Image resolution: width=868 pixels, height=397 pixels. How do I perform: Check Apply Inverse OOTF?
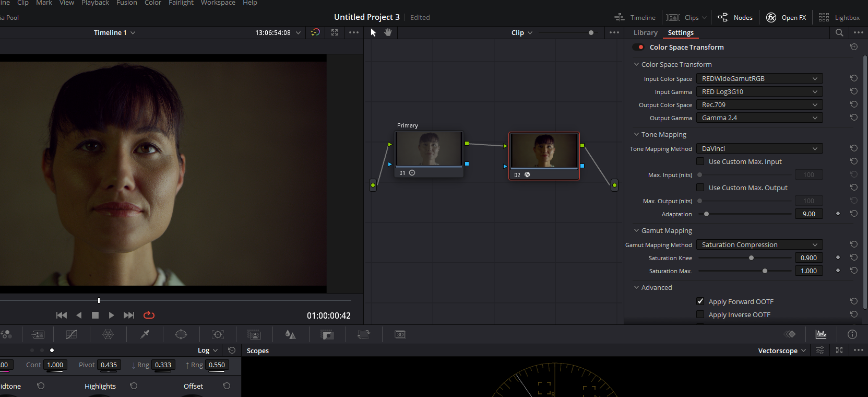(700, 314)
